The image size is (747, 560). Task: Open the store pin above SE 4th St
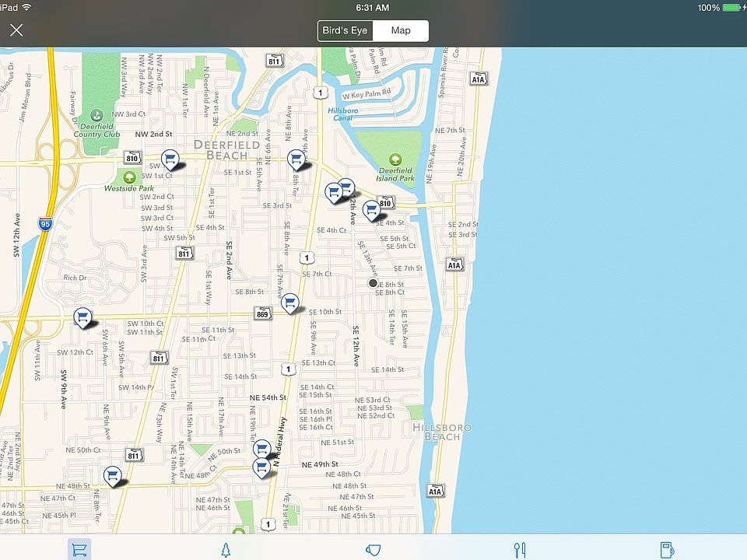[x=371, y=210]
